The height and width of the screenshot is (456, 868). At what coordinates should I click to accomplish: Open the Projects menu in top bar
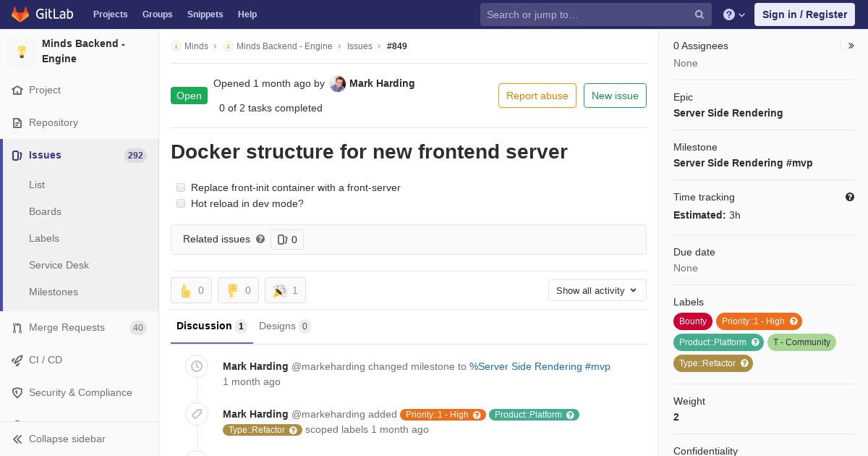[x=110, y=14]
